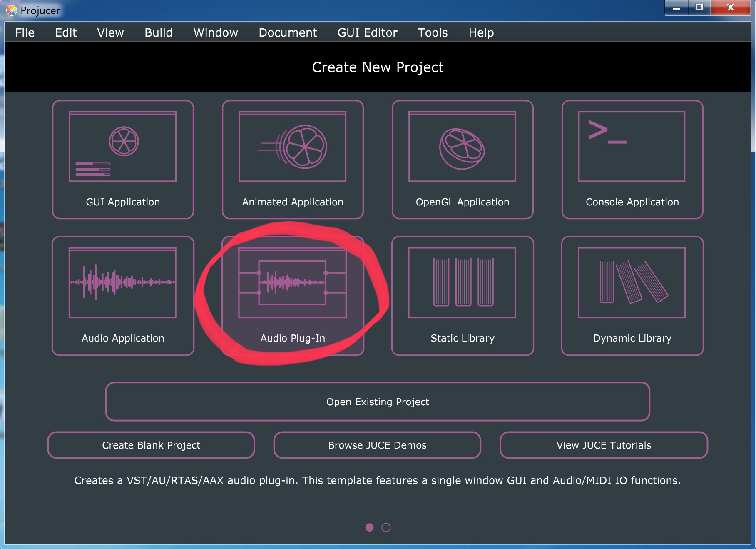This screenshot has height=549, width=756.
Task: Open the File menu
Action: 25,32
